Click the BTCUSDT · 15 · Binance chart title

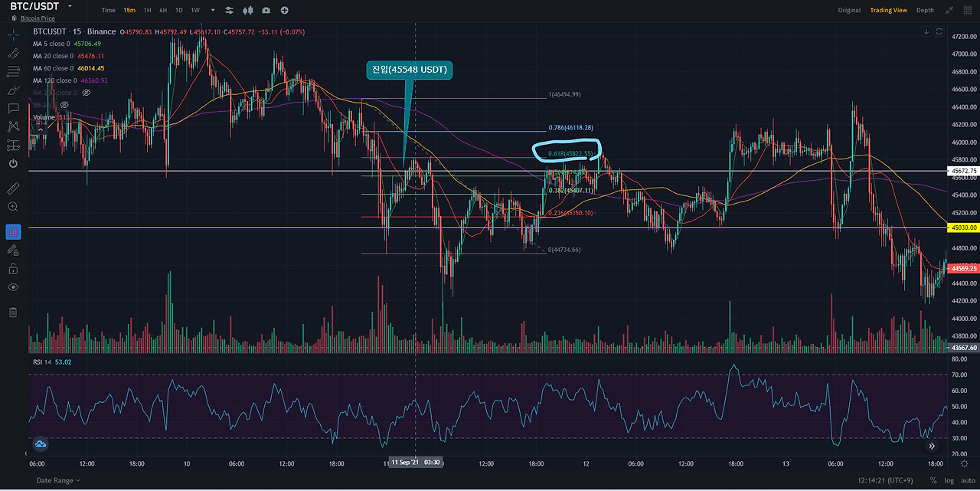tap(74, 31)
